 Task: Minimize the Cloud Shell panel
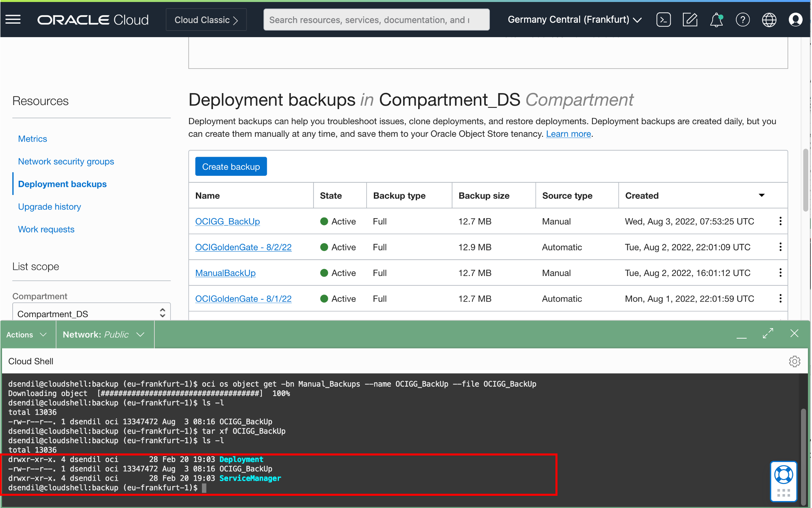pyautogui.click(x=742, y=336)
